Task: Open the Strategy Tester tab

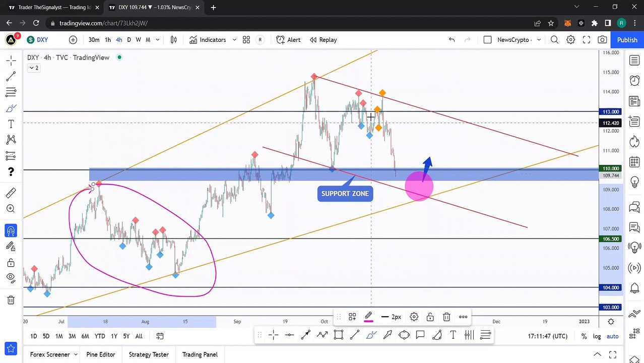Action: pos(149,354)
